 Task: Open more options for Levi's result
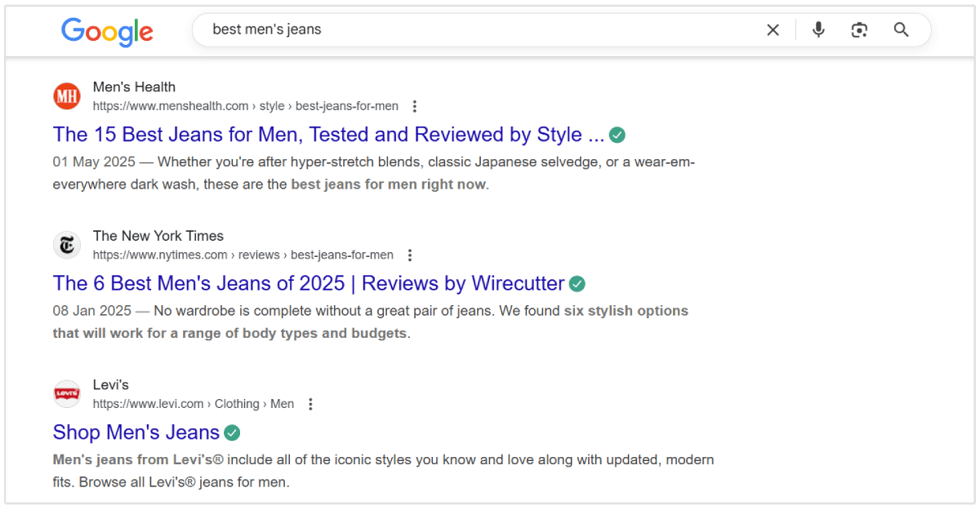pyautogui.click(x=310, y=404)
